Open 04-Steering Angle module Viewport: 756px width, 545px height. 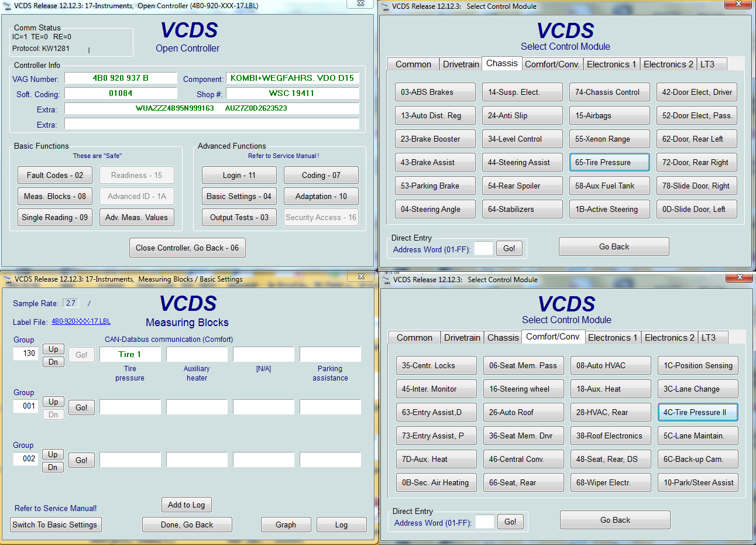pos(435,209)
